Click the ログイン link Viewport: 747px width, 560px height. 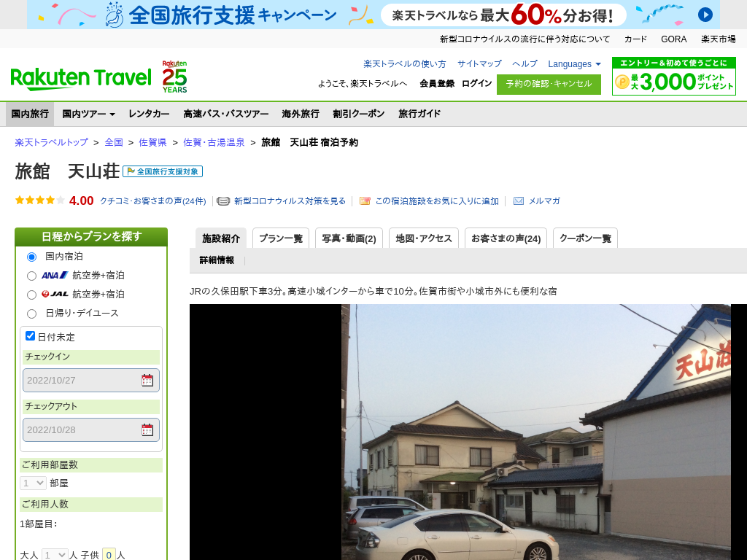pos(476,83)
